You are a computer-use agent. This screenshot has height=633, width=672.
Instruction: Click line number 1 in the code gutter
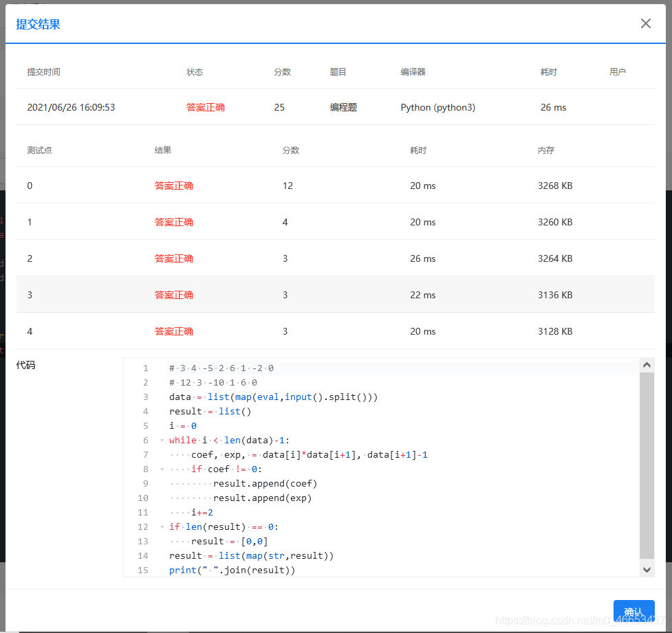coord(146,368)
